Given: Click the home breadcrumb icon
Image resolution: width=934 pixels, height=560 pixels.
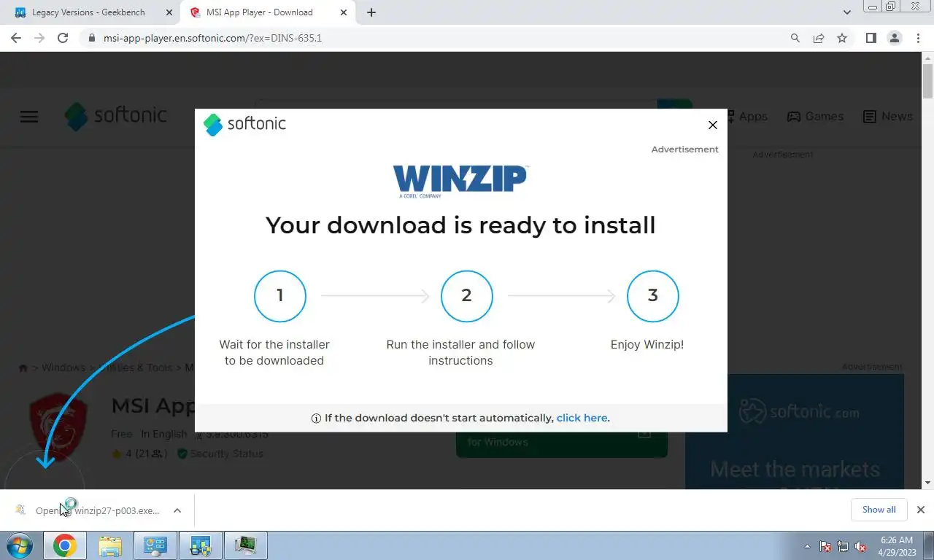Looking at the screenshot, I should [23, 368].
